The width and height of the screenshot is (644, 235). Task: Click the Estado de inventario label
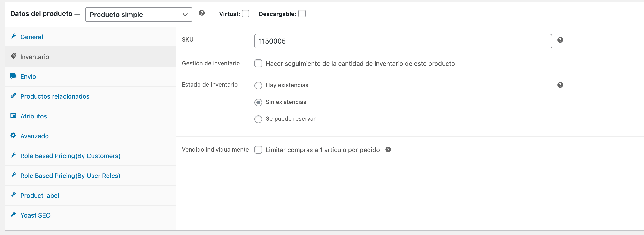click(x=209, y=84)
